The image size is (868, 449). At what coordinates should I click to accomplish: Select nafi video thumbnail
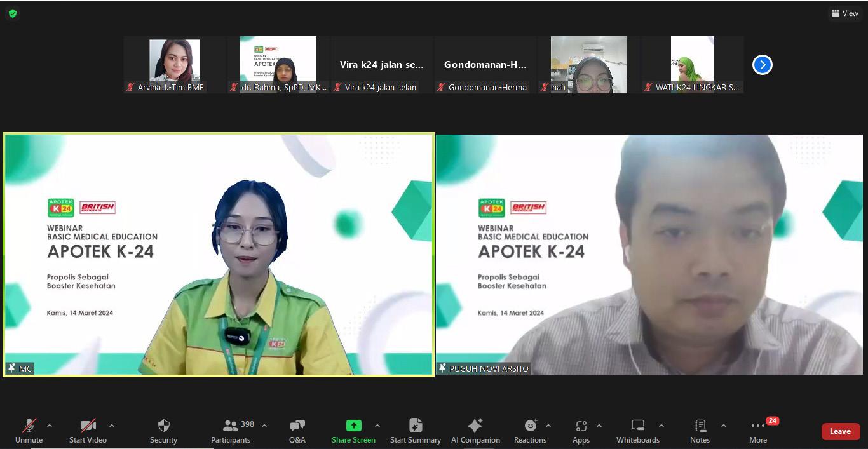589,65
